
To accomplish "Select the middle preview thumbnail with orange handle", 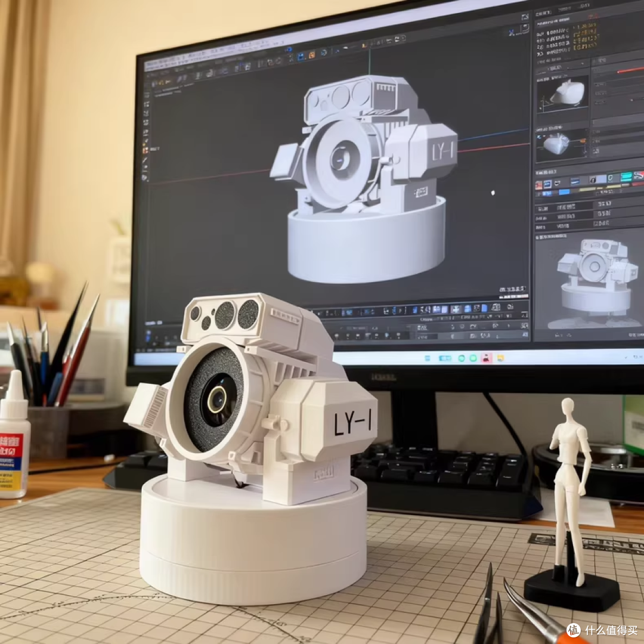I will click(x=562, y=145).
